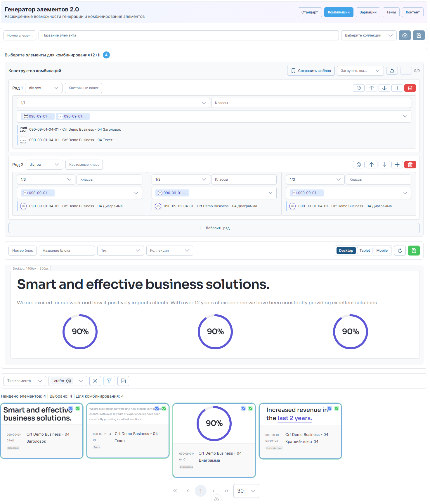
Task: Go to next page arrow
Action: click(214, 491)
